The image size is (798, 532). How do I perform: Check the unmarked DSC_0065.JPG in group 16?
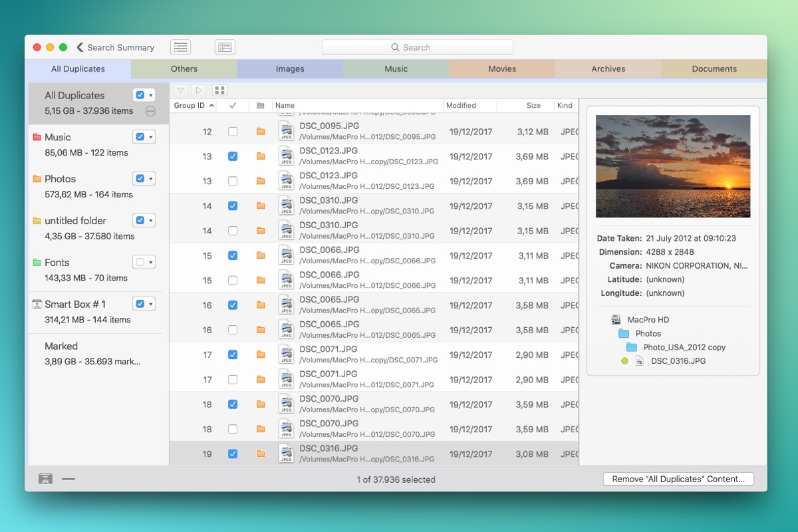233,330
